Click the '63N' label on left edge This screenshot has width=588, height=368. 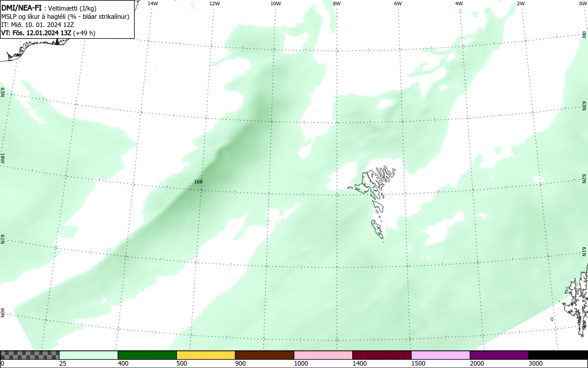2,92
